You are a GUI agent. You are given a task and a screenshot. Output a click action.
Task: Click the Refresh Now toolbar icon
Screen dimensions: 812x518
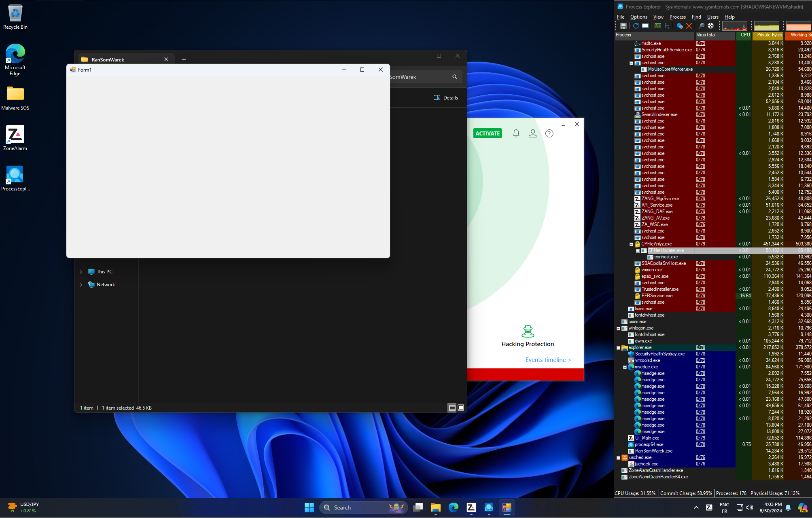pyautogui.click(x=636, y=26)
